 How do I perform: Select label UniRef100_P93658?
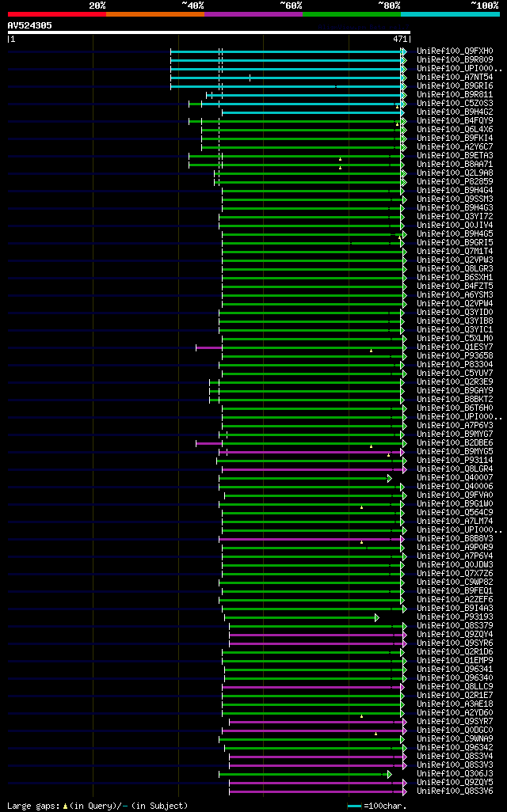click(x=455, y=356)
